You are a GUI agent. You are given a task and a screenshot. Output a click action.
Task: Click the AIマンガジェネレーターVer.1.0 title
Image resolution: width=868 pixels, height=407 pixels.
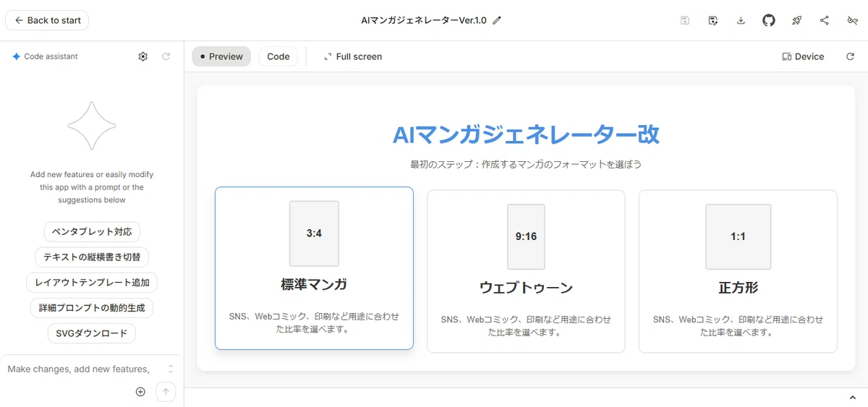click(x=424, y=20)
